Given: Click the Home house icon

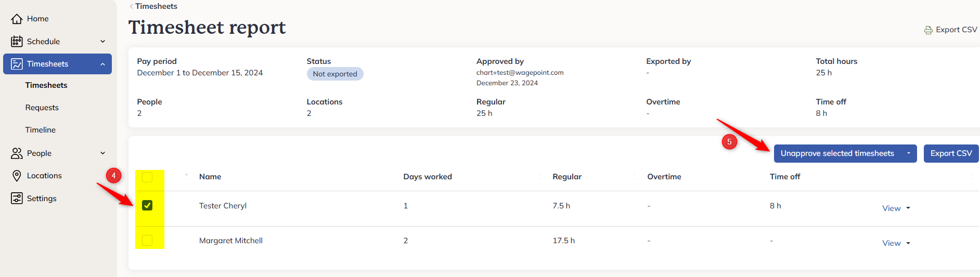Looking at the screenshot, I should tap(17, 19).
